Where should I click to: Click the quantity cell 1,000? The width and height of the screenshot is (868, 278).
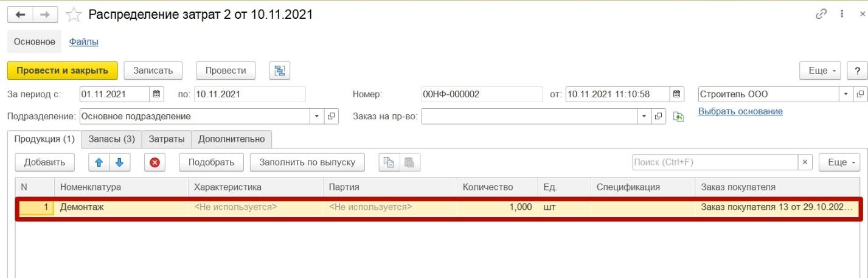[496, 207]
